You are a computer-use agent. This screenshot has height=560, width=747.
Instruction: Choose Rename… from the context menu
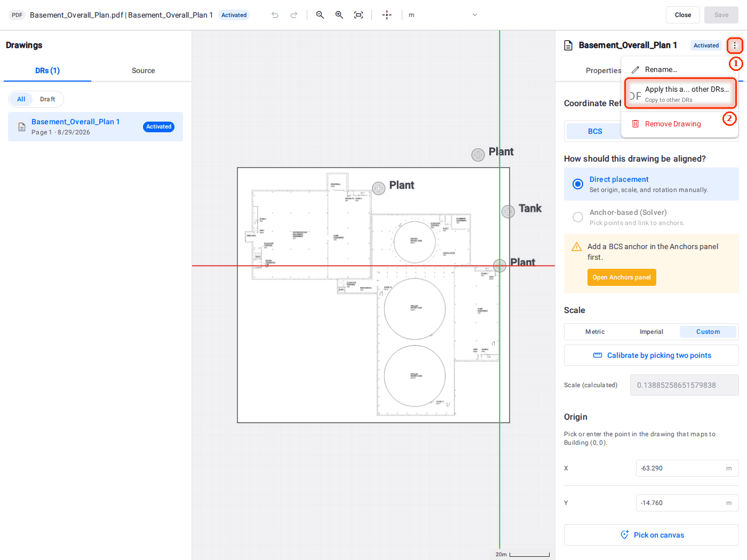pos(679,69)
